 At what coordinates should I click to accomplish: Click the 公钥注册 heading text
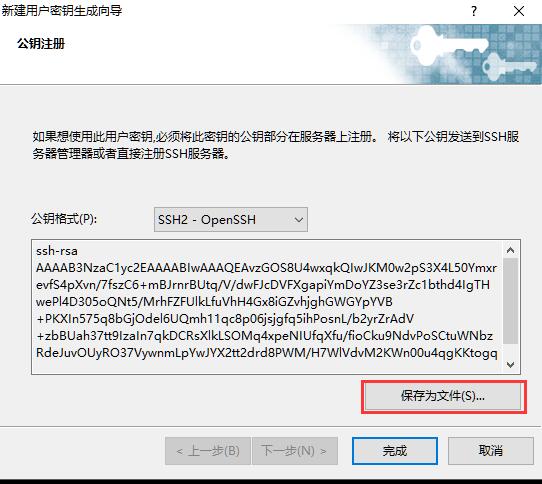41,44
